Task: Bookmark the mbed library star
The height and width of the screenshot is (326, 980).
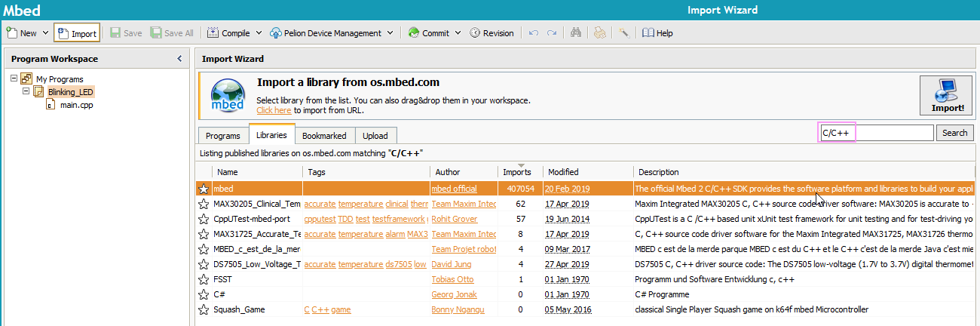Action: tap(204, 189)
